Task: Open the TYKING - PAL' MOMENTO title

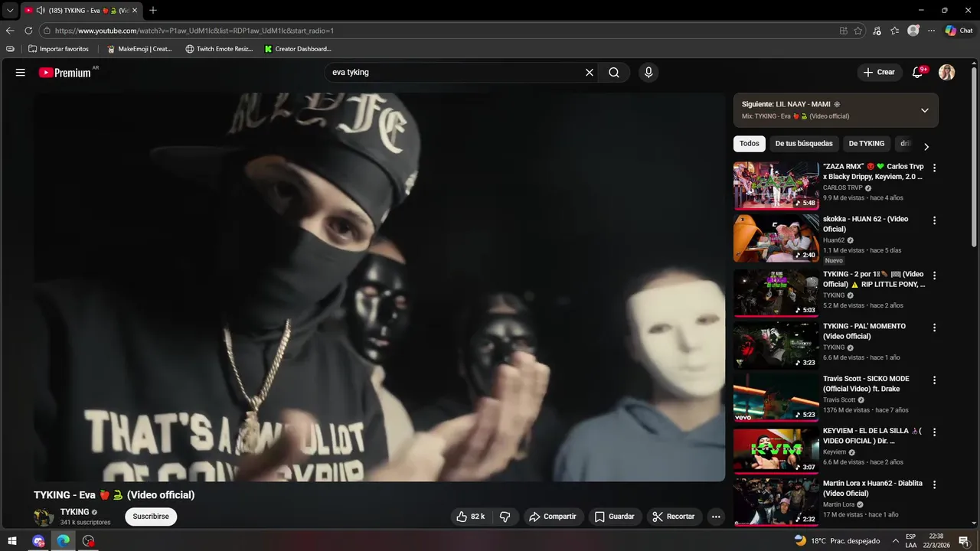Action: [864, 331]
